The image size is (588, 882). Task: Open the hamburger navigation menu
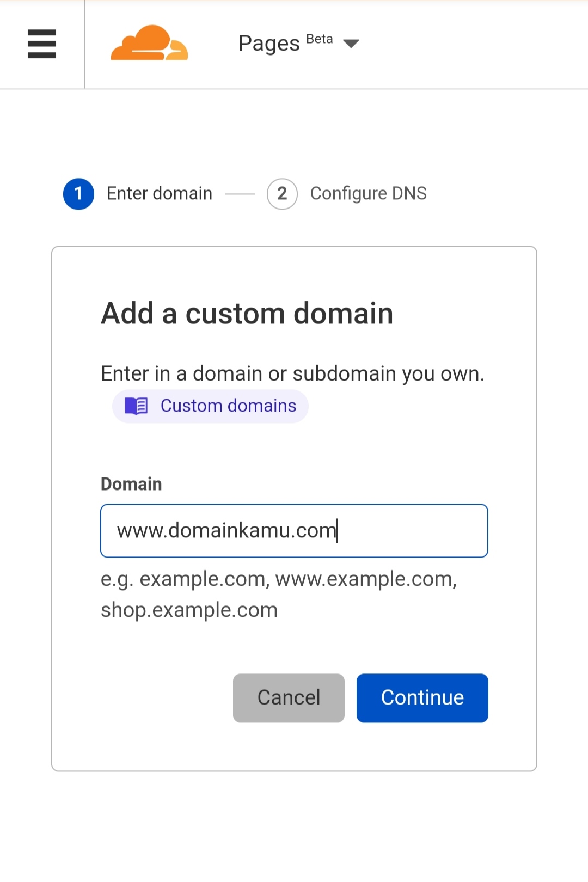click(x=42, y=44)
